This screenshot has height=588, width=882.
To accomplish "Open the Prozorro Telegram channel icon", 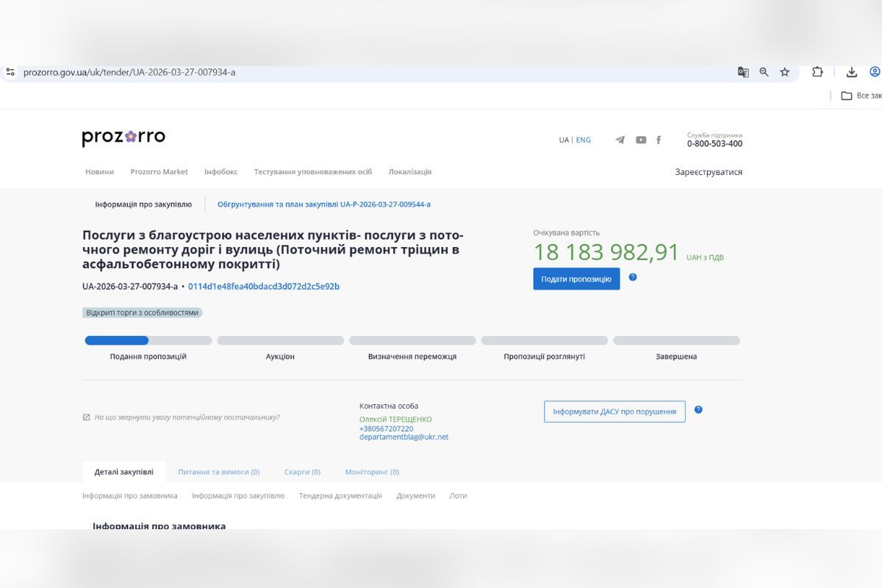I will [620, 140].
